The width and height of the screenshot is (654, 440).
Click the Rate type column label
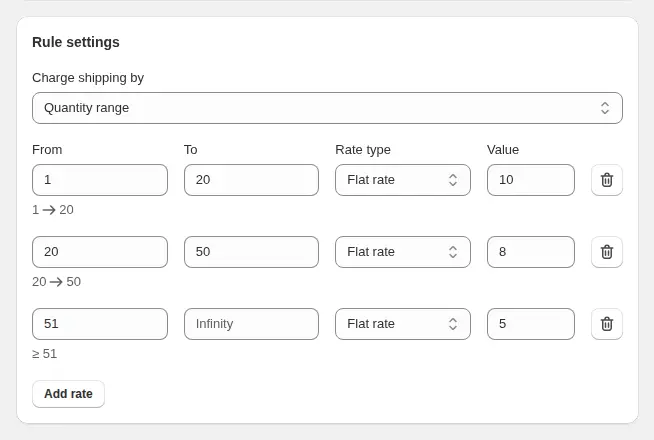point(363,150)
